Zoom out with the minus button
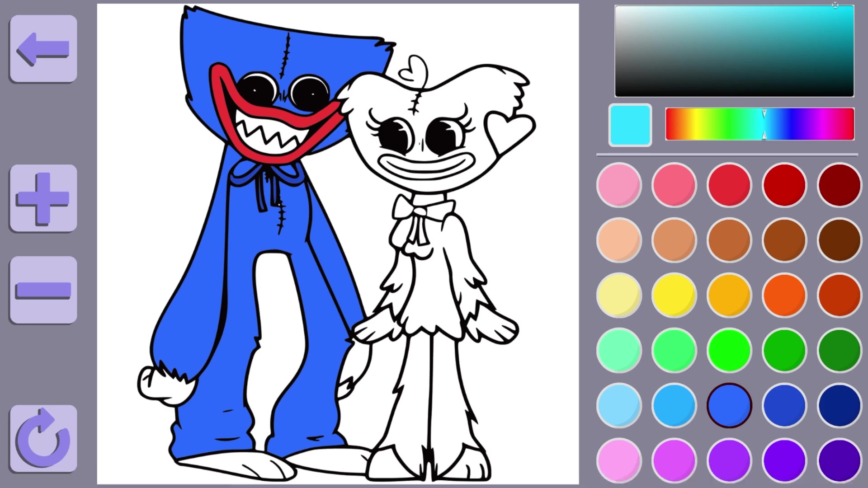 (43, 290)
